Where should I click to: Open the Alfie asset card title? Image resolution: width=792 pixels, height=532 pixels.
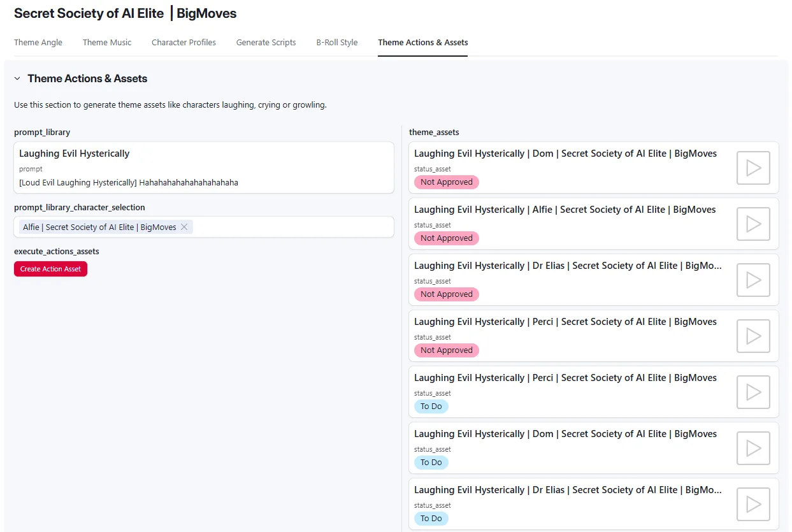(x=565, y=210)
